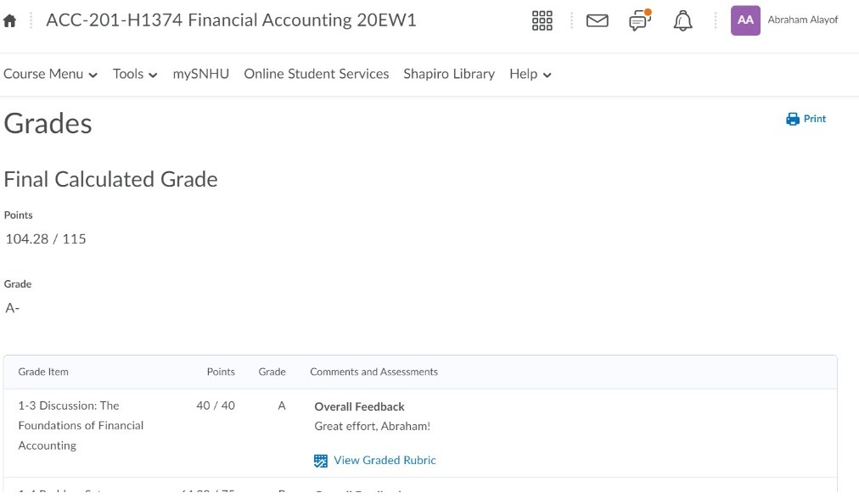This screenshot has height=504, width=859.
Task: Expand the Tools dropdown
Action: click(135, 75)
